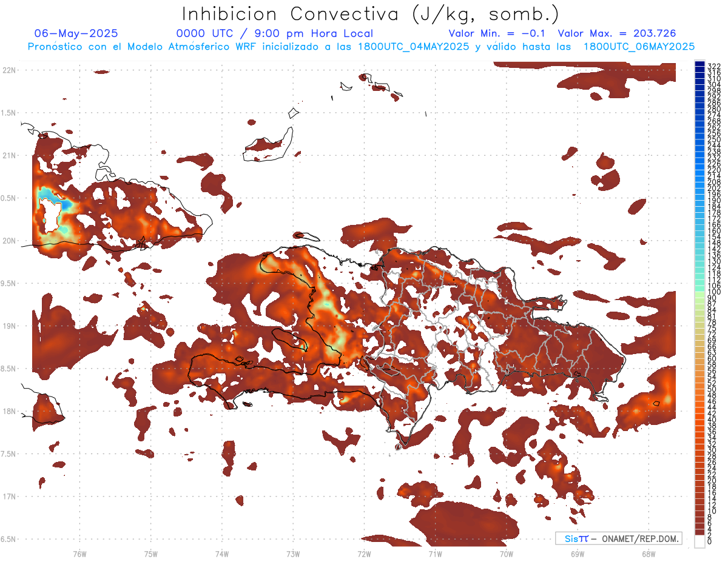This screenshot has width=728, height=562.
Task: Click the blue 'Sis' logo text in credit box
Action: [x=571, y=538]
